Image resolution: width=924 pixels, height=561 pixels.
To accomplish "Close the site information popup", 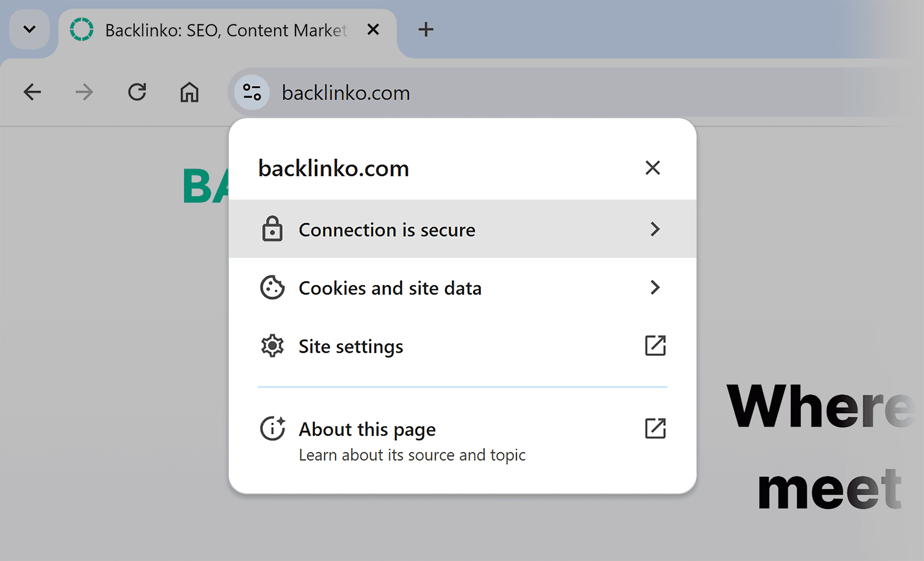I will pyautogui.click(x=652, y=168).
